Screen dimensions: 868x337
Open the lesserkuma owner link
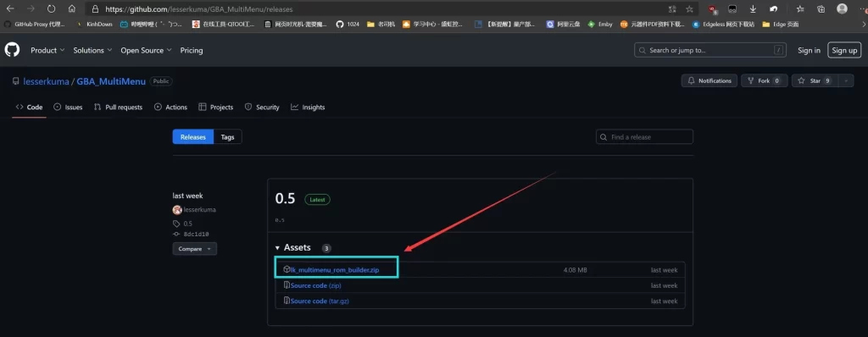[46, 81]
